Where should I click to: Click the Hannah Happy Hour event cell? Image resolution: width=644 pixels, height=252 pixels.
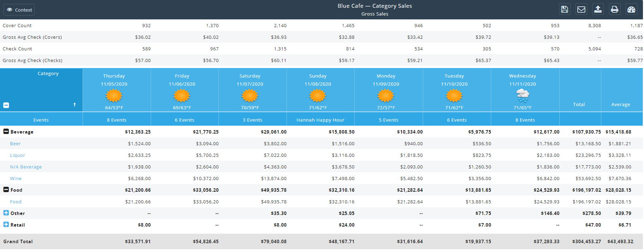320,120
